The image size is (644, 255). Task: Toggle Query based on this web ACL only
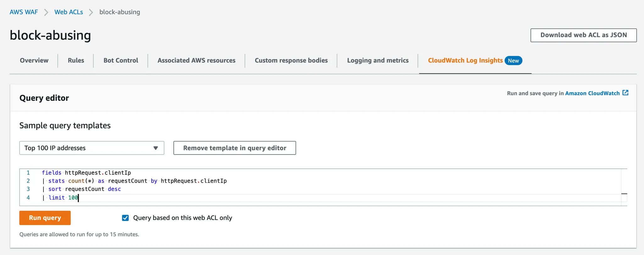(x=125, y=218)
